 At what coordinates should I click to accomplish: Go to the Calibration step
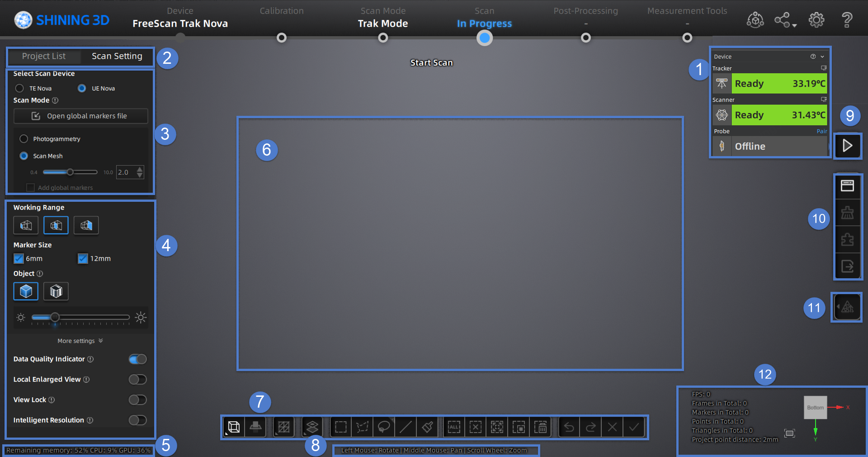[282, 38]
